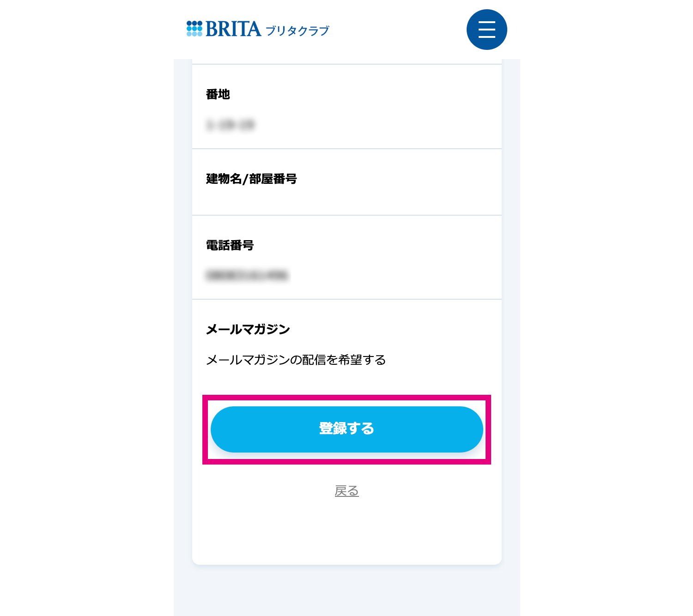The height and width of the screenshot is (616, 693).
Task: Open the site menu via the three-line icon
Action: point(486,29)
